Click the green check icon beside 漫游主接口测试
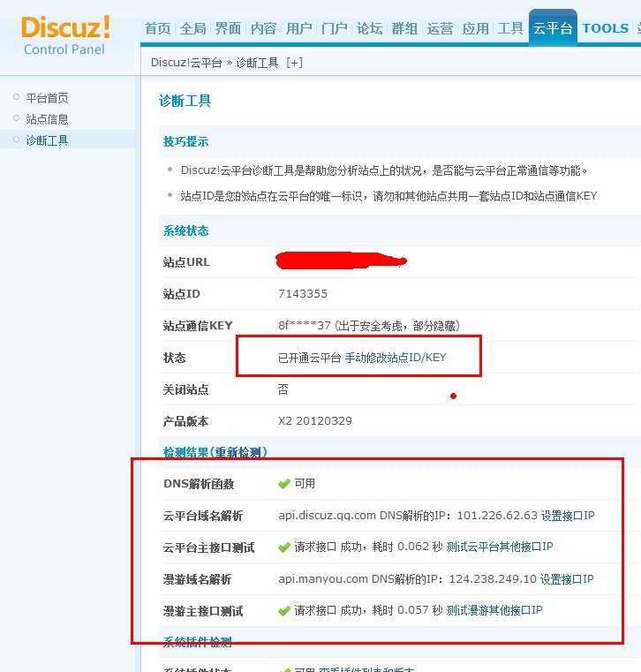641x672 pixels. pyautogui.click(x=284, y=611)
